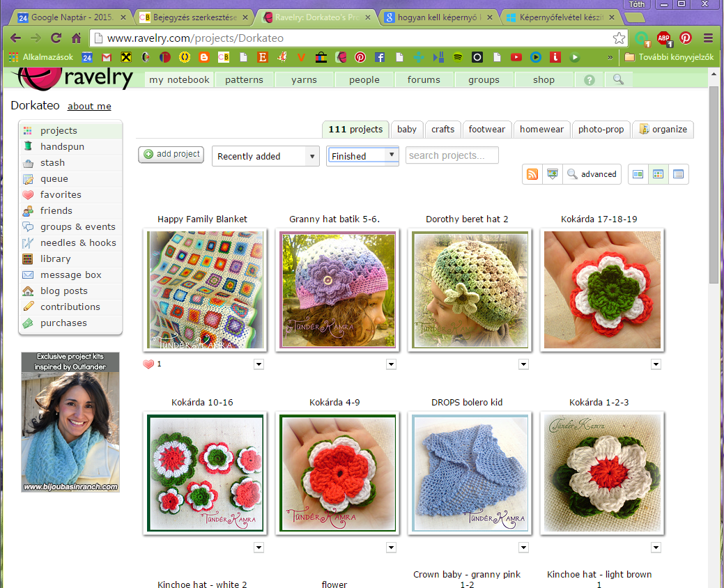
Task: Select the thumbnail grid view toggle
Action: pyautogui.click(x=658, y=174)
